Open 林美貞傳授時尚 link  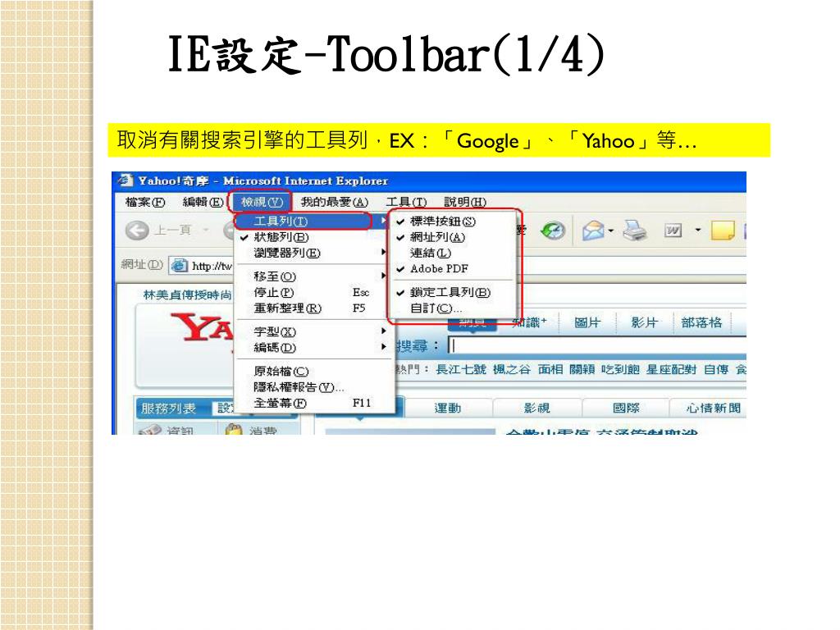[x=188, y=294]
